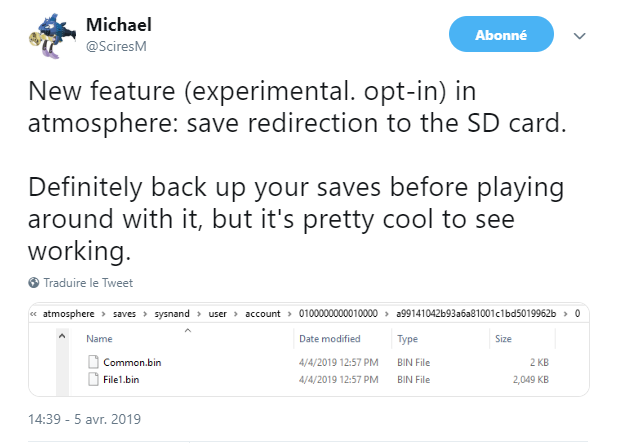Screen dimensions: 617x443
Task: Open Michael's profile avatar
Action: (x=53, y=36)
